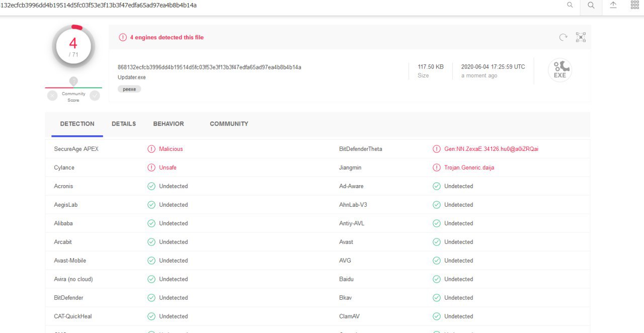Click the Undetected check icon for AegisLab
This screenshot has height=333, width=644.
151,205
